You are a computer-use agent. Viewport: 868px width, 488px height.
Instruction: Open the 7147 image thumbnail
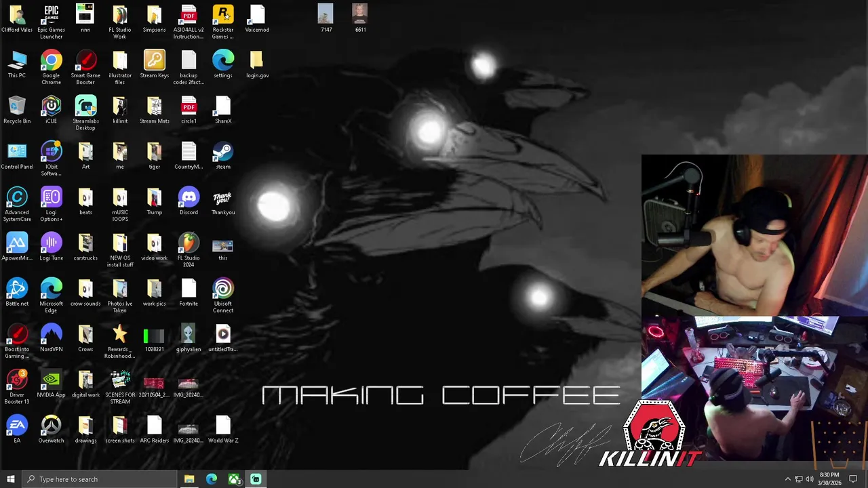(x=326, y=18)
